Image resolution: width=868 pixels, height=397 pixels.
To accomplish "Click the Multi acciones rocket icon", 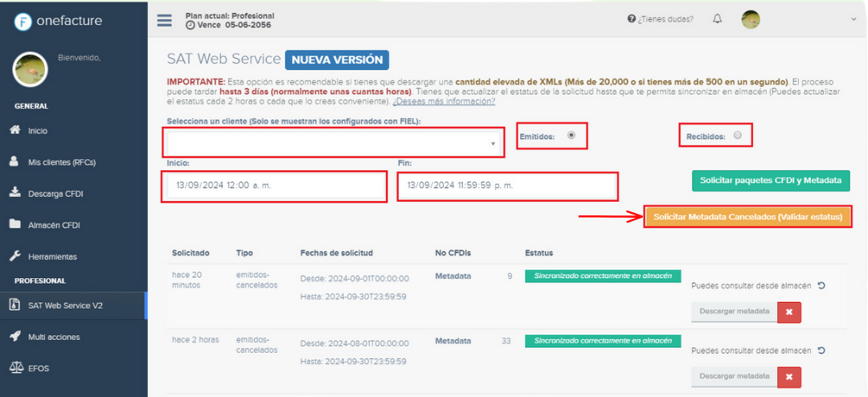I will (15, 337).
